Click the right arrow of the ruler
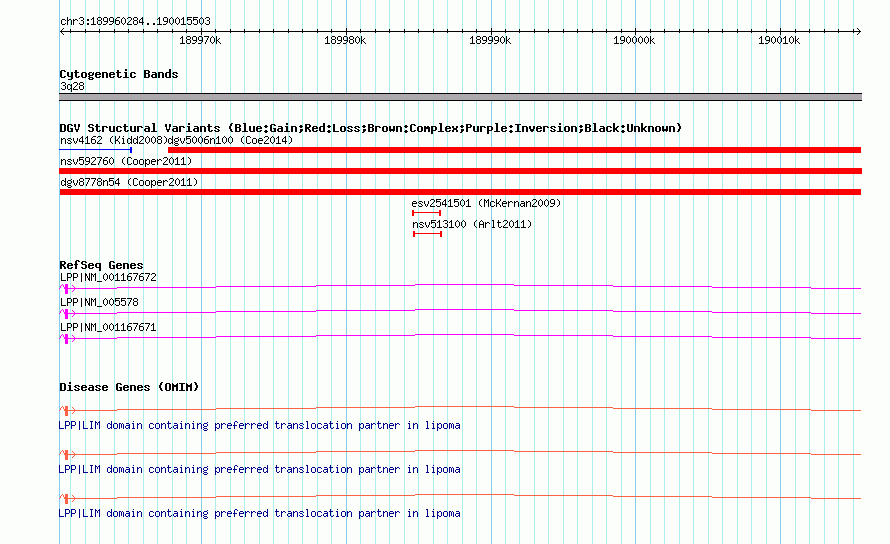This screenshot has width=890, height=544. 858,32
